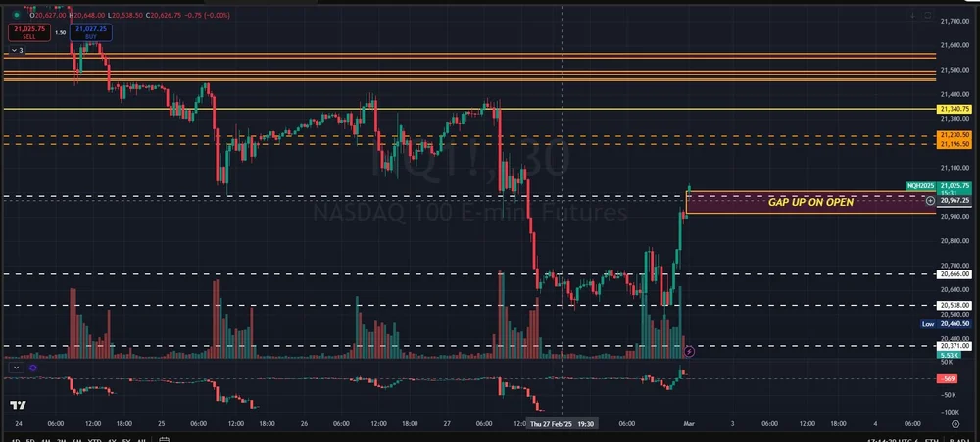Viewport: 980px width, 442px height.
Task: Click the Low 20,460.50 label
Action: pos(947,323)
